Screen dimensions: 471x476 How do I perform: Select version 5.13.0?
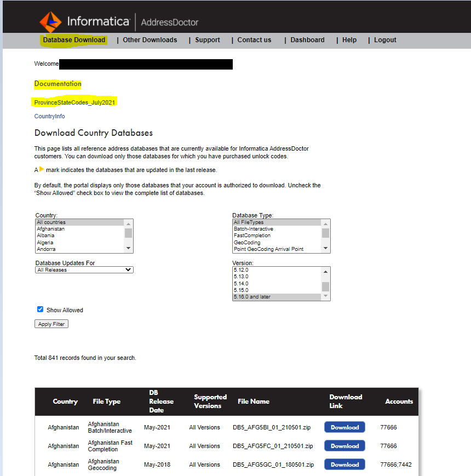pos(277,277)
